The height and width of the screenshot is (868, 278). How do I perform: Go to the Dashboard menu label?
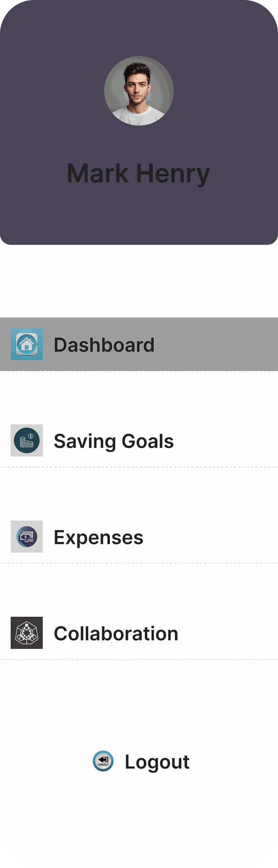[x=104, y=345]
